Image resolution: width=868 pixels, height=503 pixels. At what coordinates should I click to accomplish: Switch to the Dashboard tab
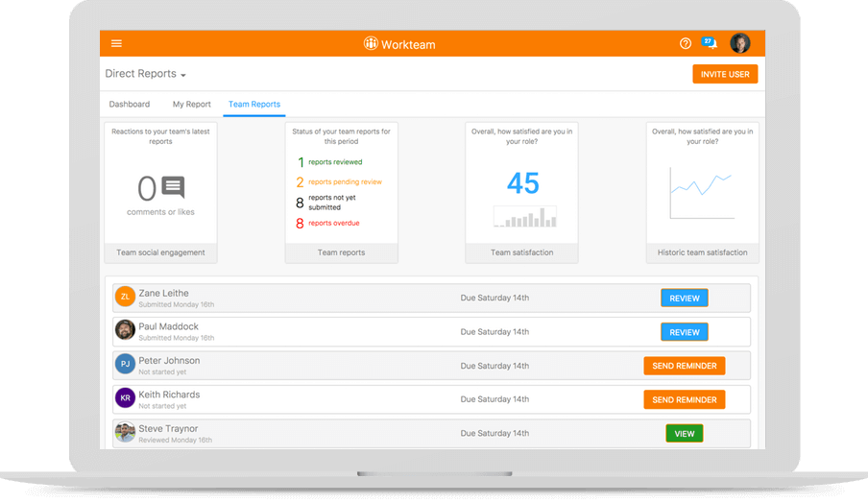[x=130, y=104]
